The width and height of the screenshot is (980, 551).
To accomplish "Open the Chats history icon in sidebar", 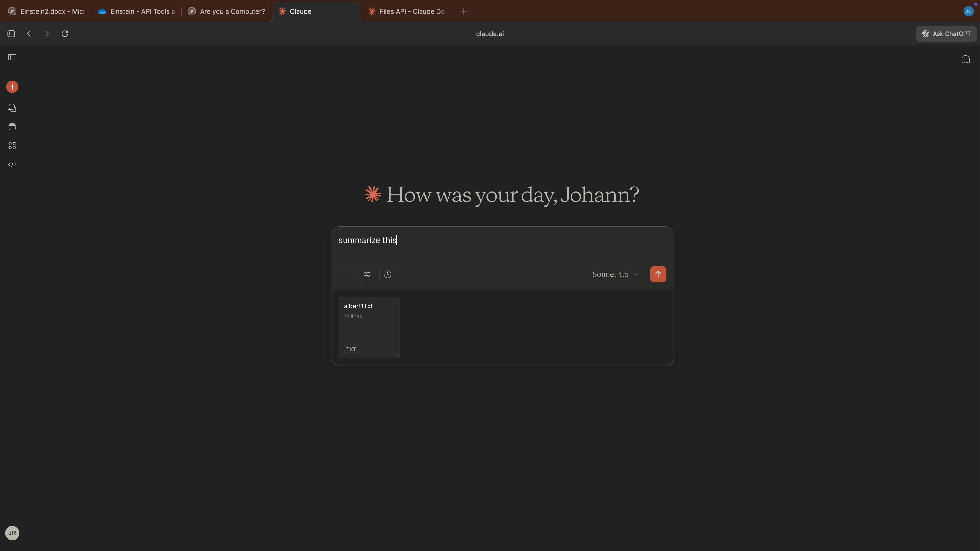I will (x=12, y=108).
